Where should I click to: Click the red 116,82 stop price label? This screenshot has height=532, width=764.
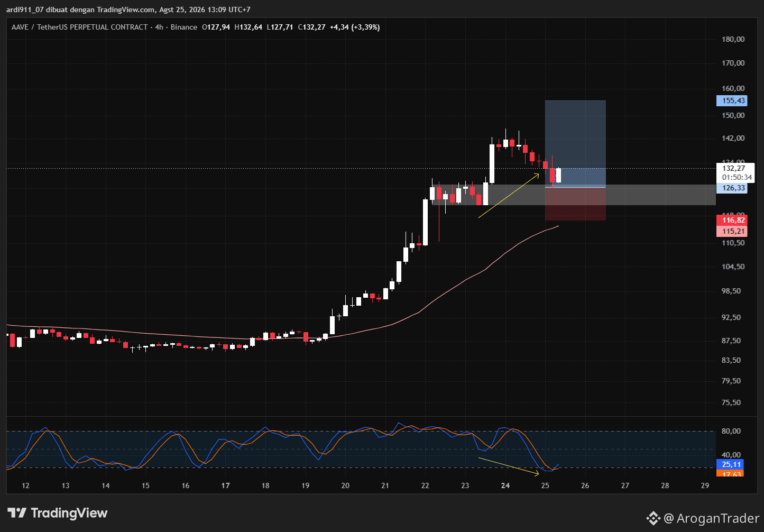point(732,220)
